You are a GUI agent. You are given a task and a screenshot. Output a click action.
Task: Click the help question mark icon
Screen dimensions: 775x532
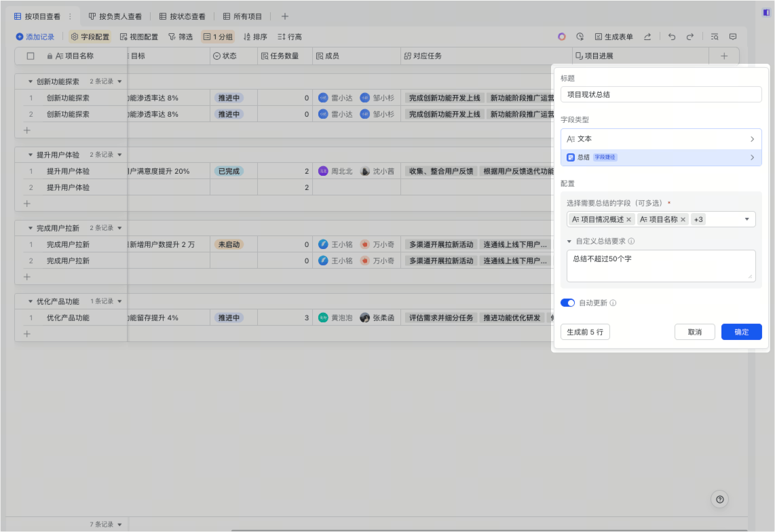(x=720, y=499)
